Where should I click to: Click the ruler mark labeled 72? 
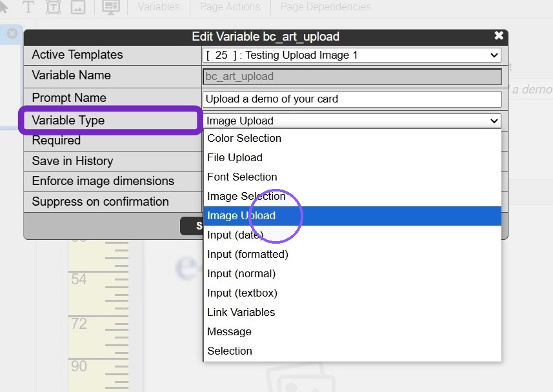tap(79, 324)
